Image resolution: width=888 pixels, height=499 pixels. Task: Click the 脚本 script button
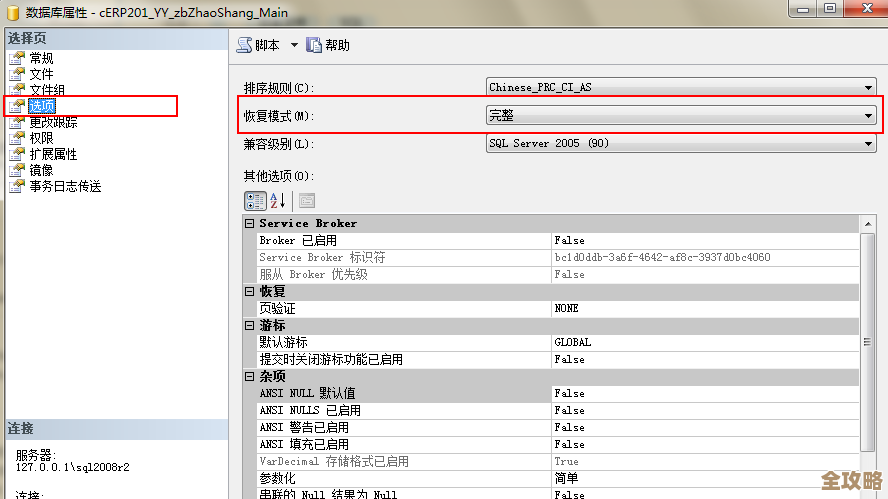pyautogui.click(x=258, y=45)
